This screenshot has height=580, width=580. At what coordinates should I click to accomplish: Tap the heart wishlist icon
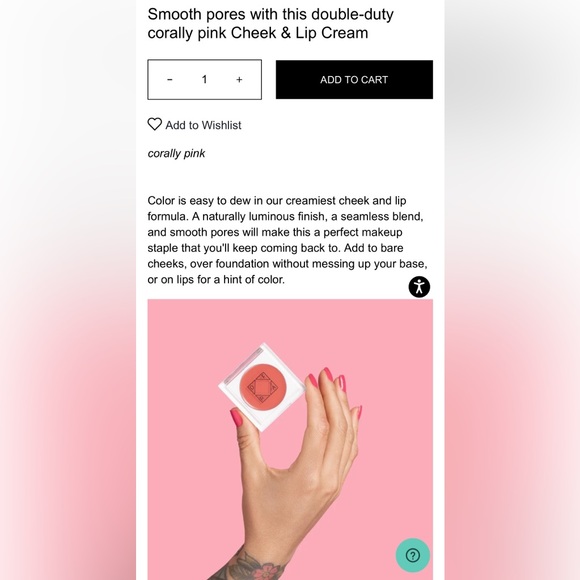155,124
